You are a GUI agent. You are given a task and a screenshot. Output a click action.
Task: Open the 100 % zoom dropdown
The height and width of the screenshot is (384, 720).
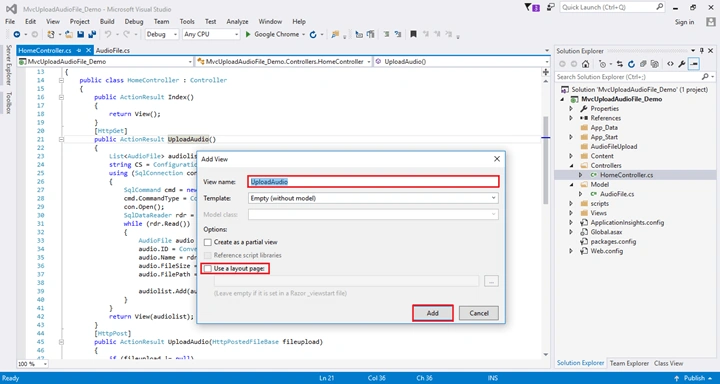point(33,364)
